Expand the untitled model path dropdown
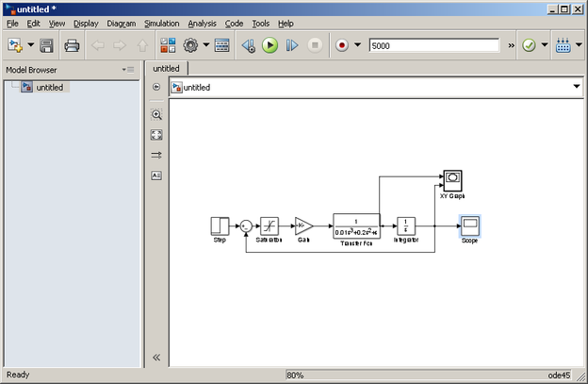The image size is (588, 384). (576, 87)
